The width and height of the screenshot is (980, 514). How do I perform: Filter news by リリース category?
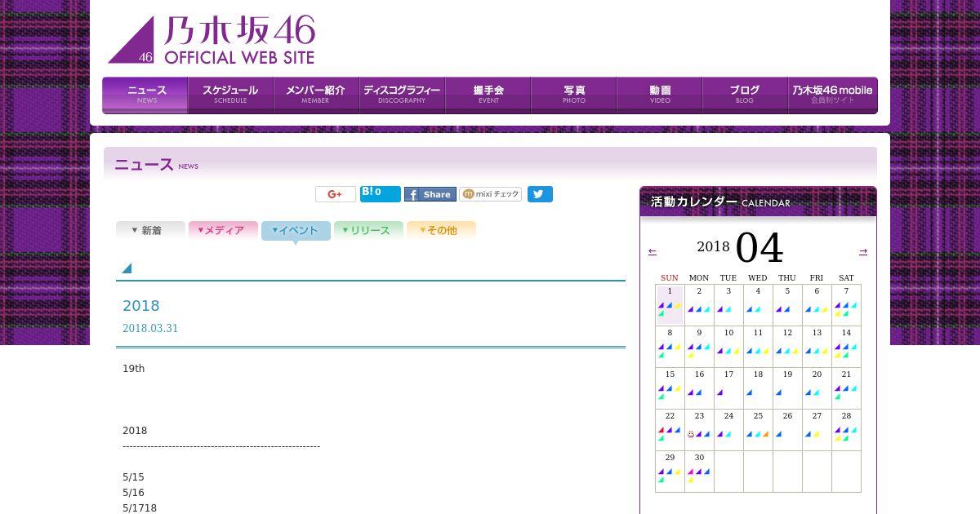pyautogui.click(x=368, y=231)
